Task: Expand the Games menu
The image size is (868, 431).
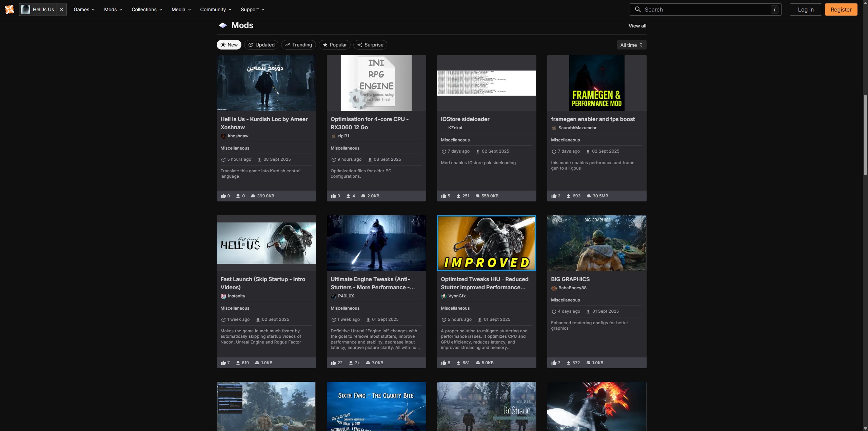Action: point(84,9)
